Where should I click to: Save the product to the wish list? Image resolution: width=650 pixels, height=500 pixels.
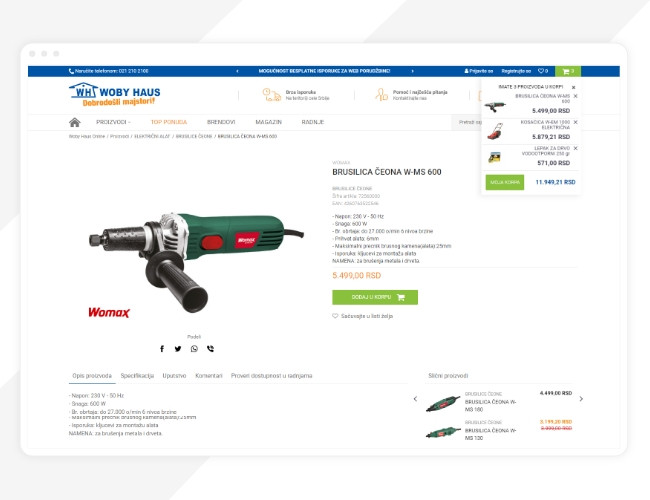(x=362, y=316)
